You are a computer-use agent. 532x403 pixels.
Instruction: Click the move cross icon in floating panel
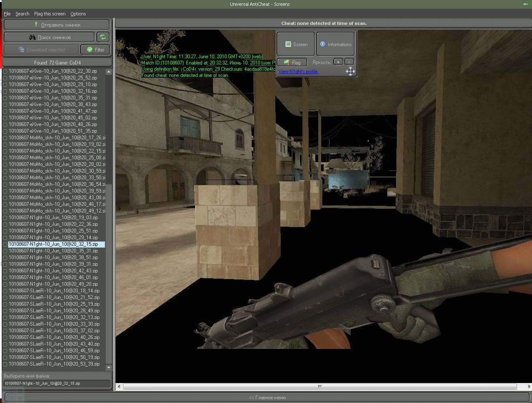pyautogui.click(x=350, y=72)
